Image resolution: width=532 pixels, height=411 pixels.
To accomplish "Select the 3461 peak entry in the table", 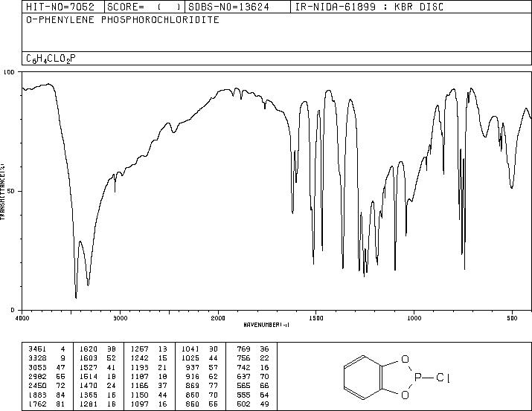I will click(x=47, y=349).
